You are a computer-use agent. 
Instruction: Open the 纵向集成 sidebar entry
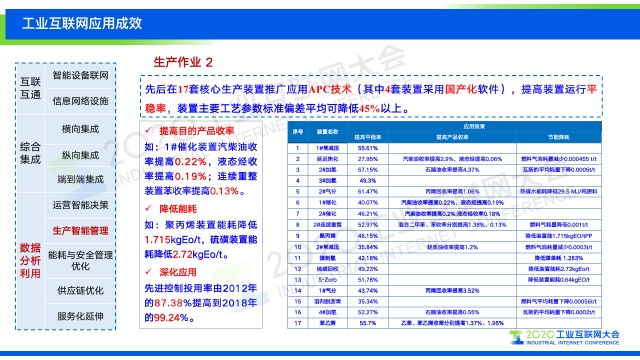click(80, 155)
